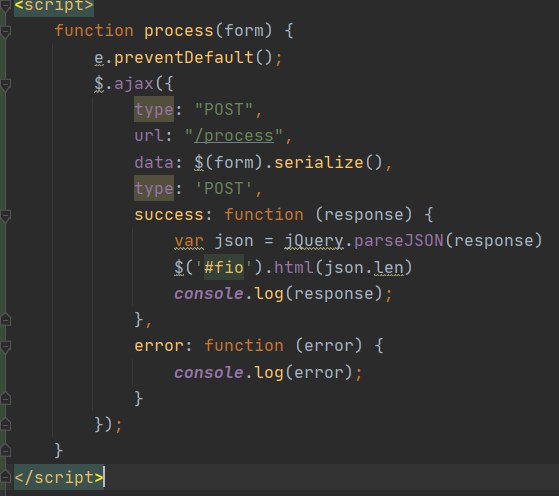Click fold end marker beside process function's closing brace
The height and width of the screenshot is (496, 559).
[5, 451]
